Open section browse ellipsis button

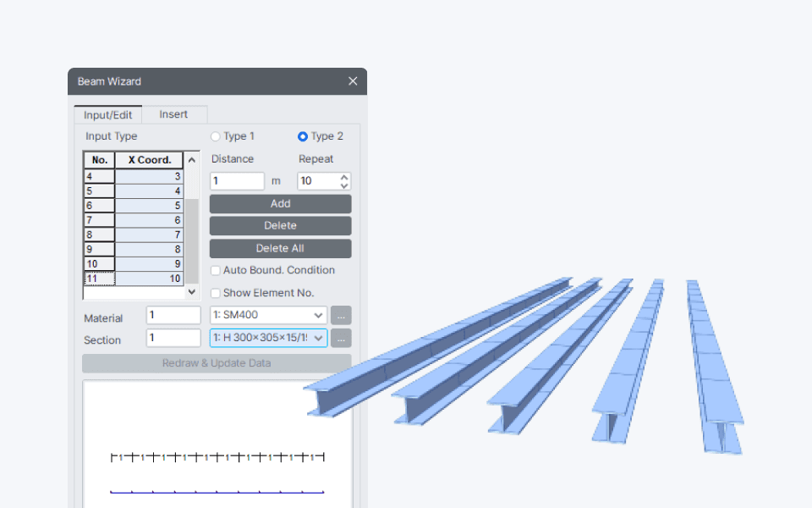click(x=341, y=338)
